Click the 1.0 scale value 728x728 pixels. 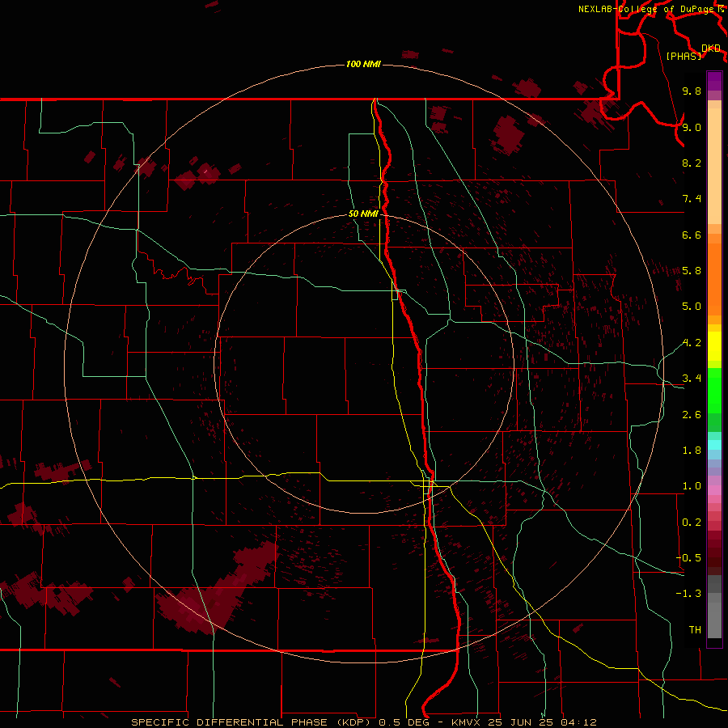692,486
